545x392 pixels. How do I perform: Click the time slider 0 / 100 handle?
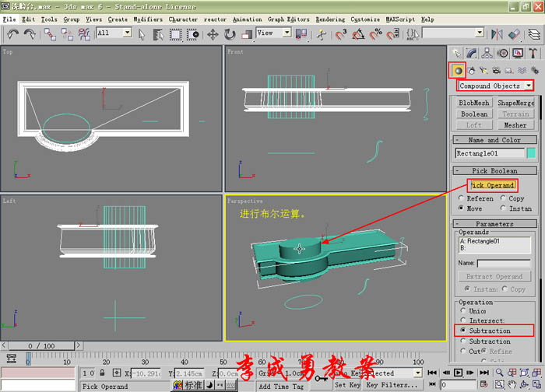[41, 346]
